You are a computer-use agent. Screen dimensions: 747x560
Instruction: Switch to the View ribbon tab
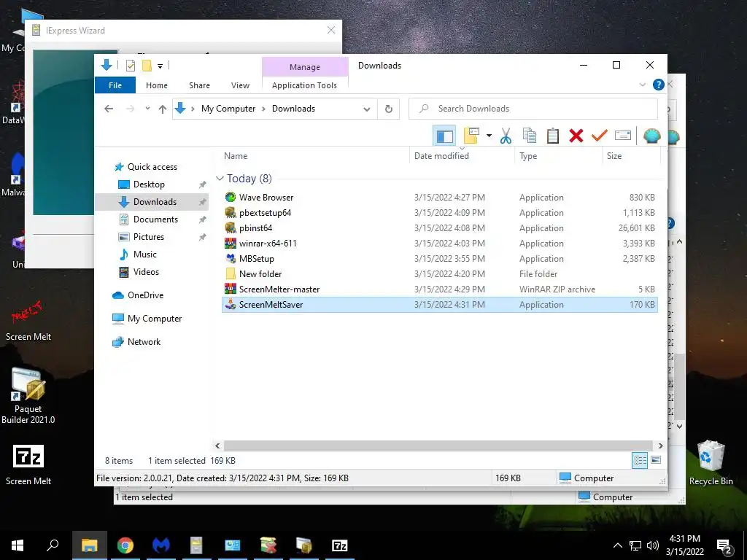pos(240,85)
